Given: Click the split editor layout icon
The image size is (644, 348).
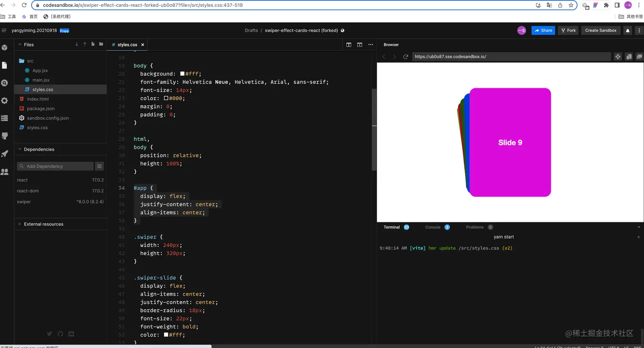Looking at the screenshot, I should tap(349, 45).
